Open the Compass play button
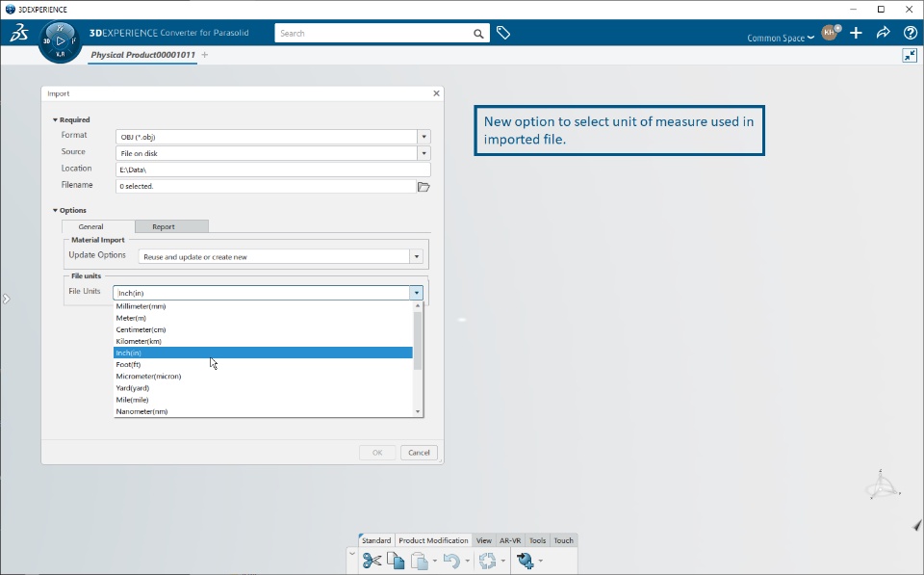 point(60,40)
